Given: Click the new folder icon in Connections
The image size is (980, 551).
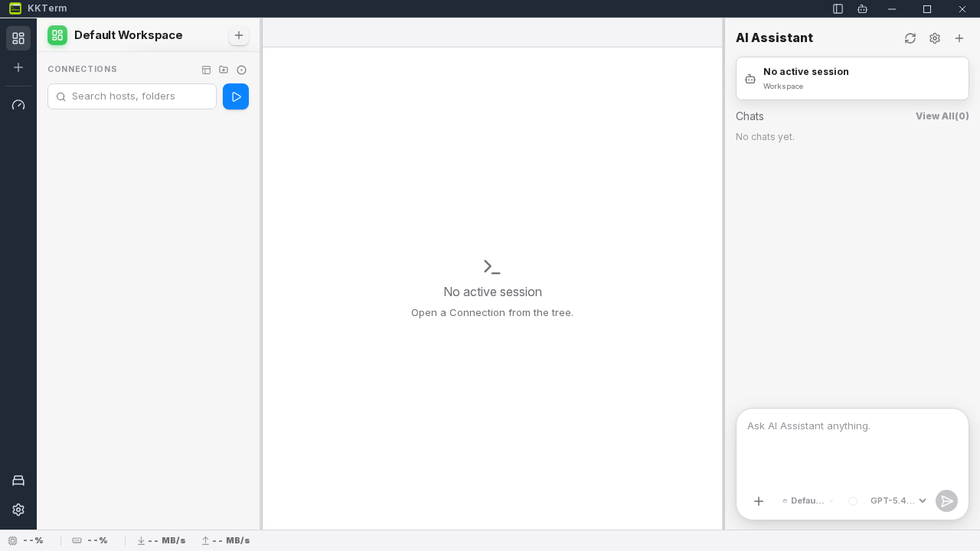Looking at the screenshot, I should [x=224, y=70].
